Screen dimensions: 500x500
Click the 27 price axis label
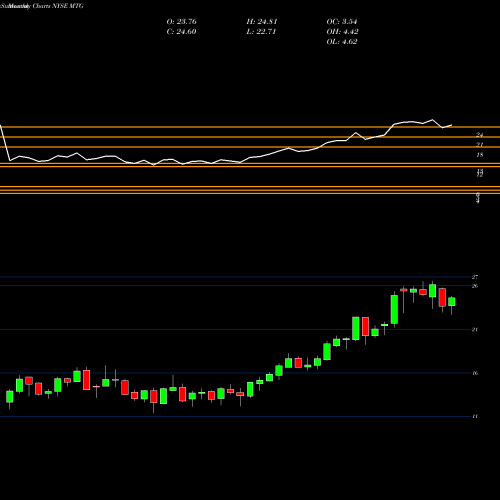[x=475, y=277]
